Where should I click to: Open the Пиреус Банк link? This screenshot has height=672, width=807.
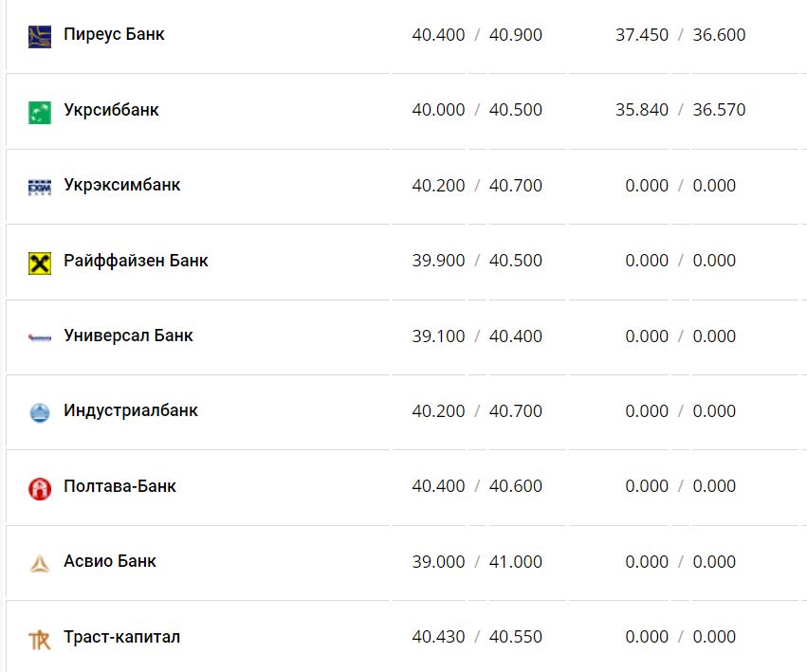114,34
